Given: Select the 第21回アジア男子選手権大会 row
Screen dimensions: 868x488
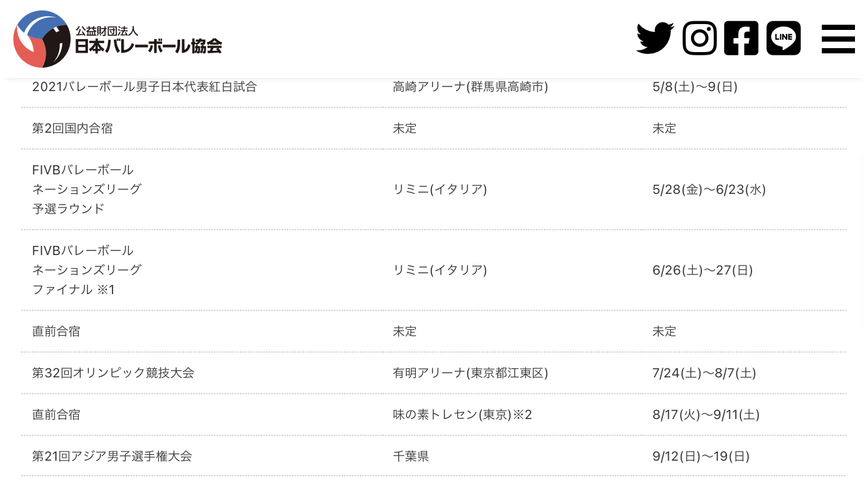Looking at the screenshot, I should [434, 456].
